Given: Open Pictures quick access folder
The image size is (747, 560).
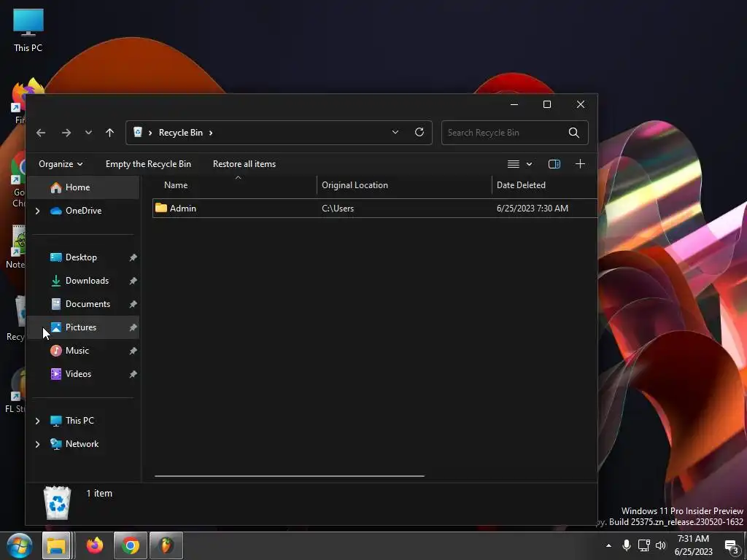Looking at the screenshot, I should pyautogui.click(x=80, y=327).
